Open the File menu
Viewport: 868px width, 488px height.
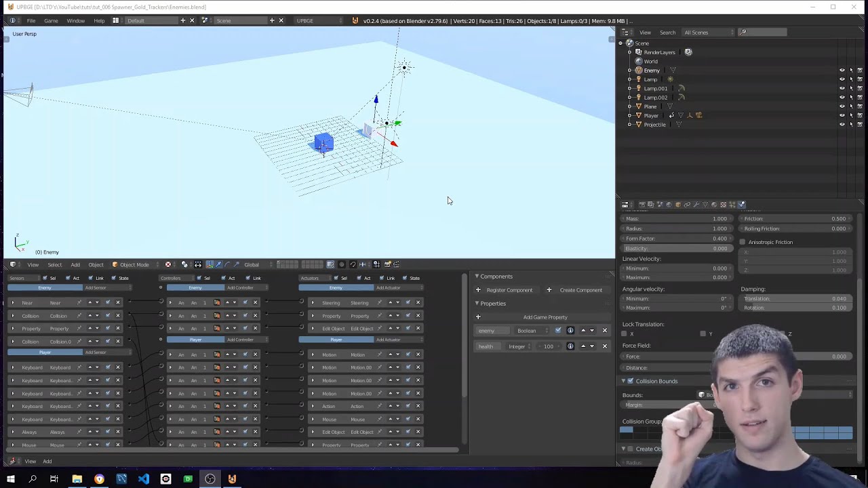pyautogui.click(x=31, y=20)
